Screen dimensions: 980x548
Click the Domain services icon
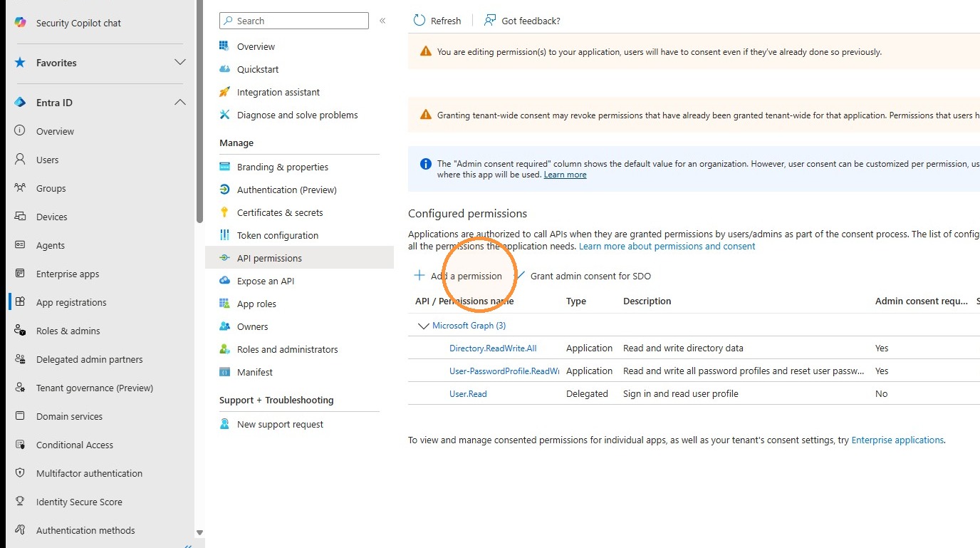(20, 416)
